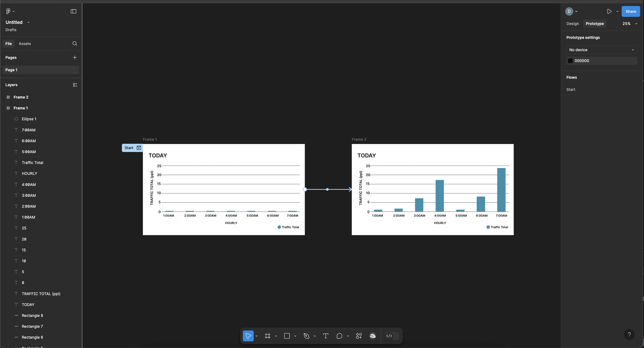Expand the shape tools chevron

click(x=295, y=336)
